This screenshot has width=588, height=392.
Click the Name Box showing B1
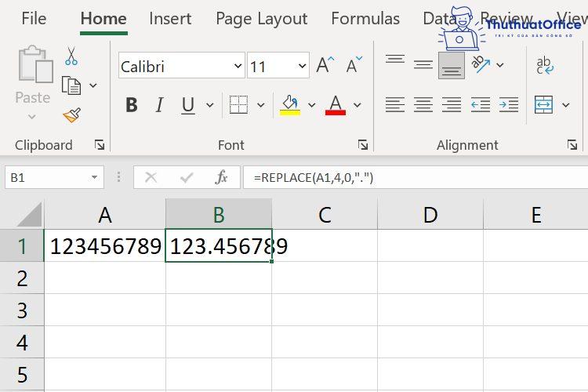(54, 177)
